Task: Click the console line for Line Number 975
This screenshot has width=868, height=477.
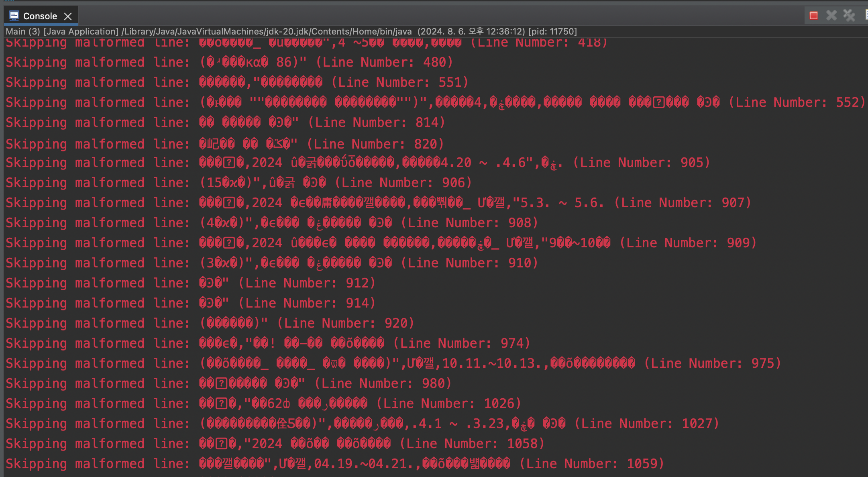Action: tap(393, 363)
